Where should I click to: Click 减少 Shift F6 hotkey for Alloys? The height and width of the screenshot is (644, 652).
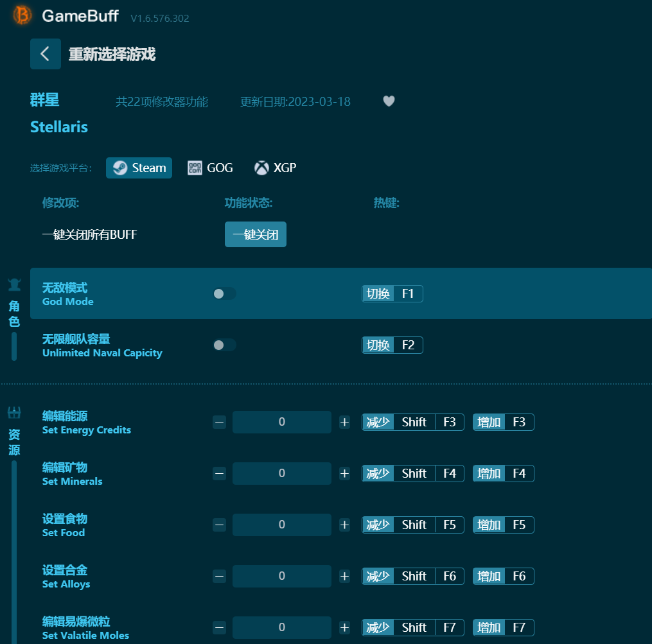click(413, 576)
